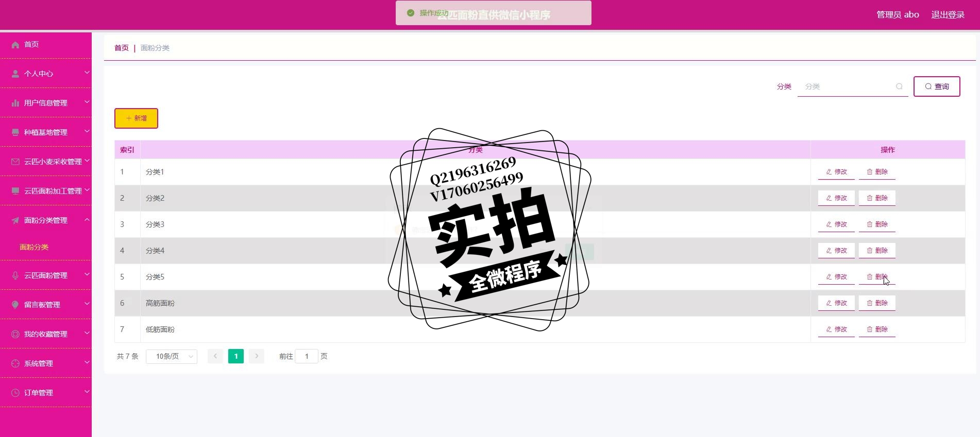
Task: Click the 低筋面粉 table cell
Action: (x=475, y=329)
